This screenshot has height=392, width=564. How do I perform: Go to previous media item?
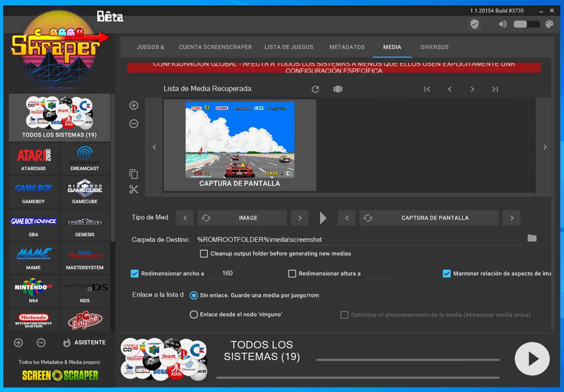[450, 89]
